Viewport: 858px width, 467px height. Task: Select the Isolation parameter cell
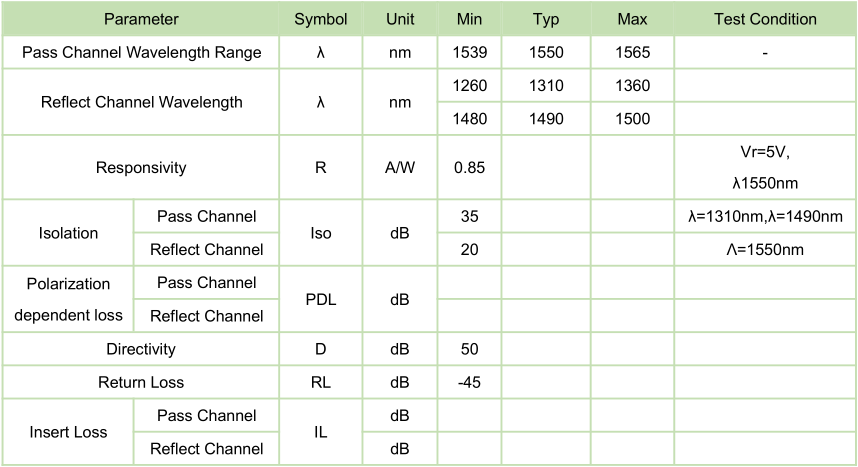[68, 233]
